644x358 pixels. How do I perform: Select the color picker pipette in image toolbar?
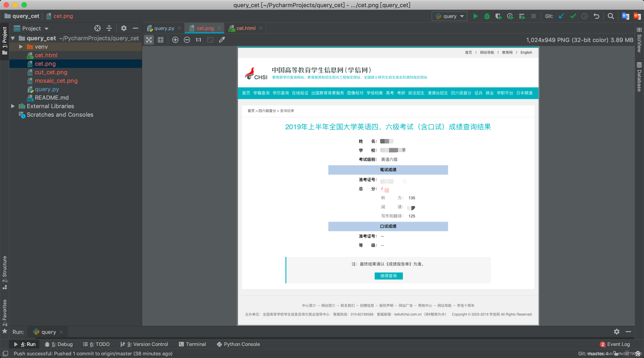222,40
